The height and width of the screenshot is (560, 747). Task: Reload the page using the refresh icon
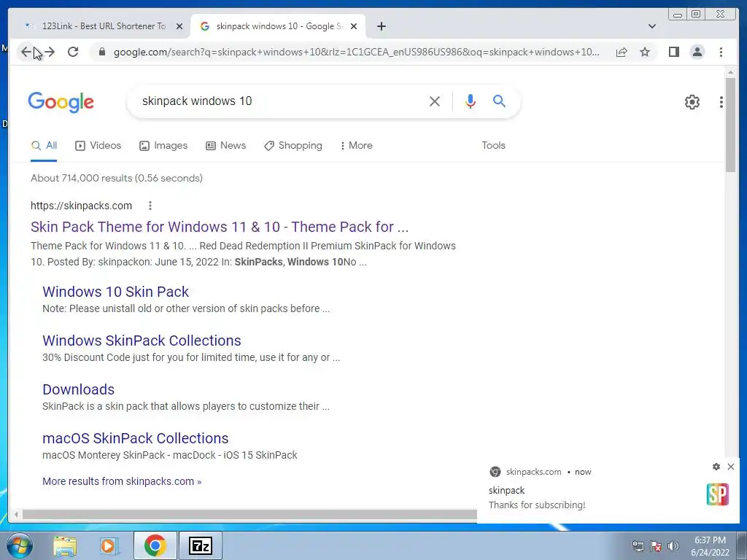(x=73, y=52)
